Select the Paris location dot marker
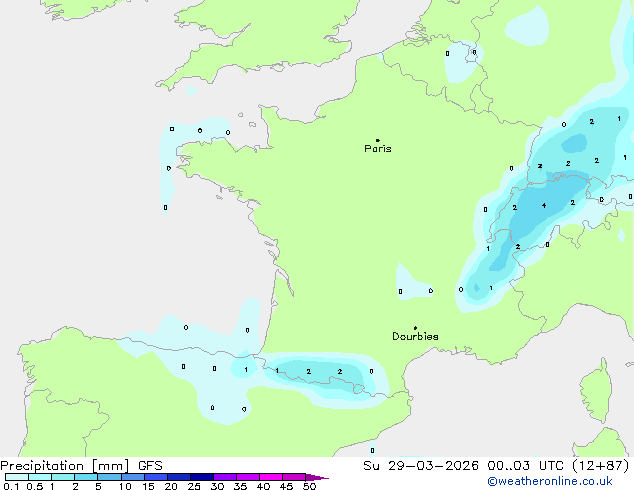Screen dimensions: 634x490 tap(378, 140)
